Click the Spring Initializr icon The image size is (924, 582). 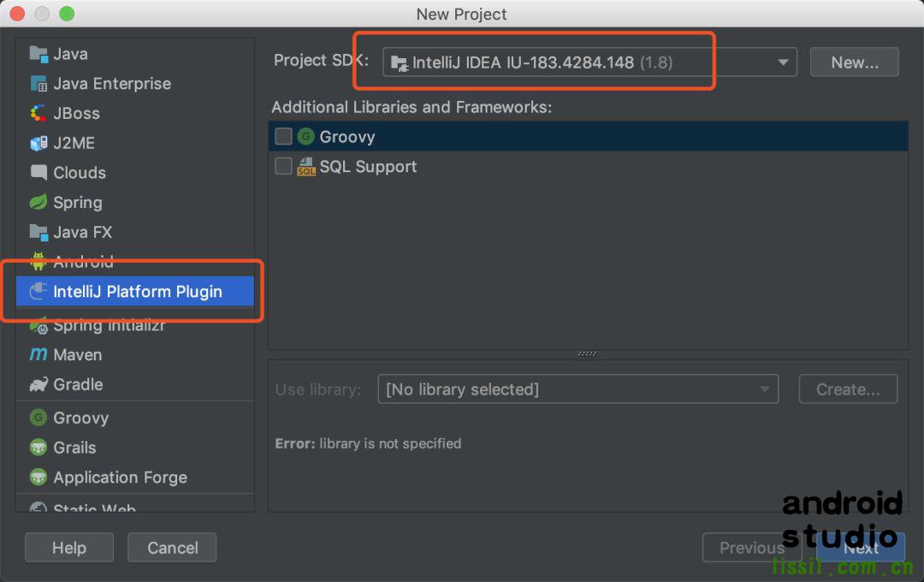(38, 325)
